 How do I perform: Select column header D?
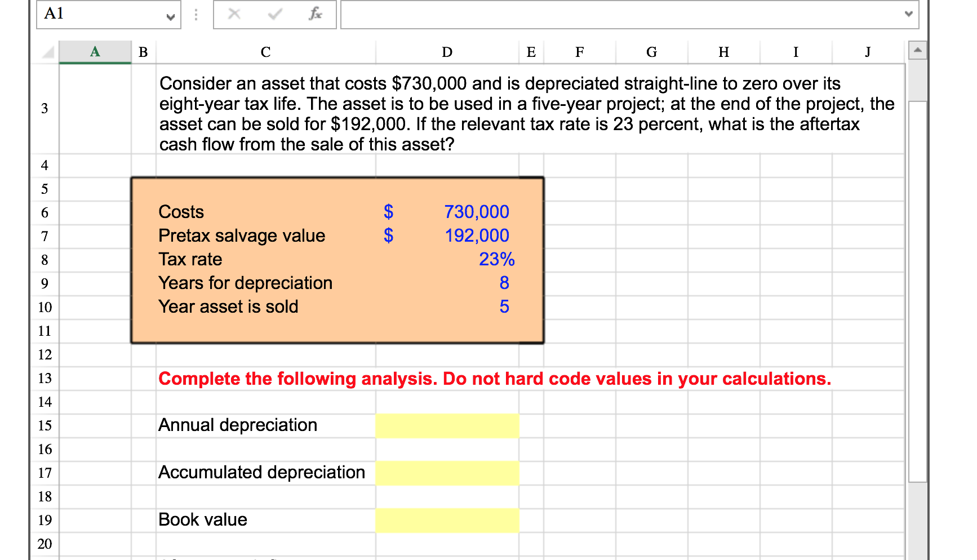[x=447, y=51]
